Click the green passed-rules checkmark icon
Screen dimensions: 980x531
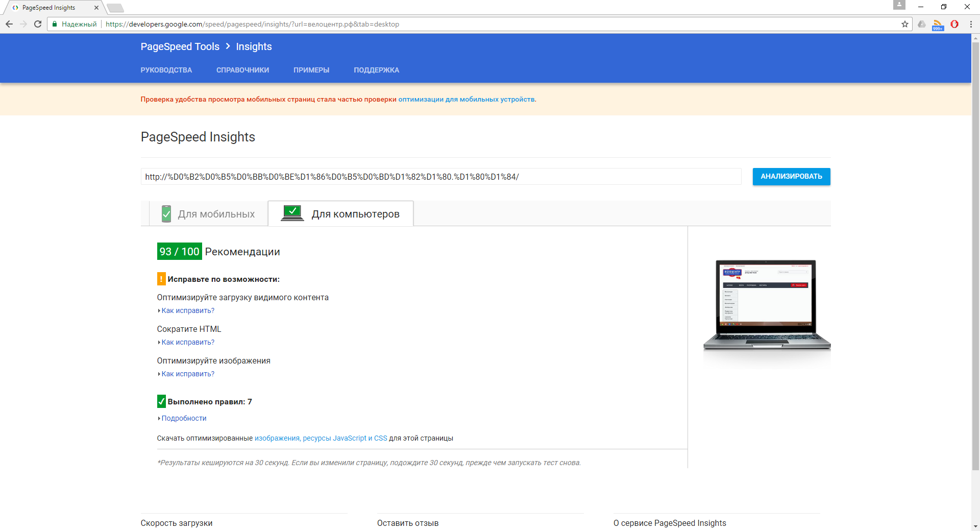pos(161,401)
